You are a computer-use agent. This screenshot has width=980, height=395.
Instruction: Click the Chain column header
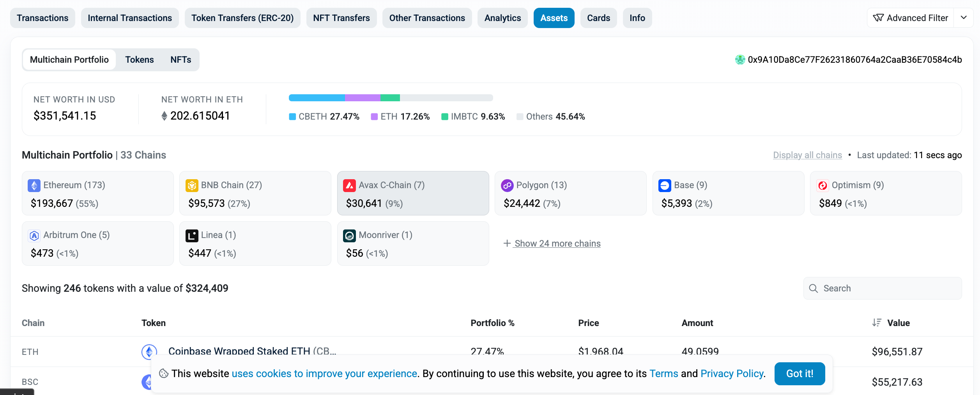coord(33,323)
